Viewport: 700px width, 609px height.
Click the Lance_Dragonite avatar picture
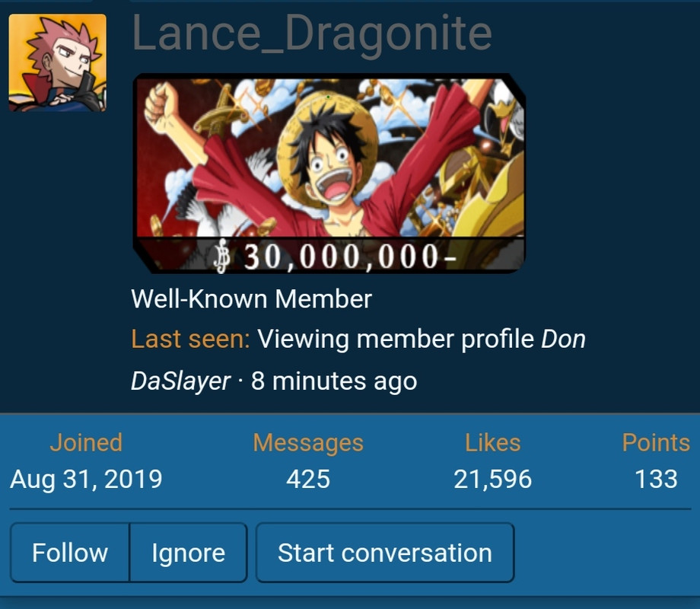[x=58, y=62]
